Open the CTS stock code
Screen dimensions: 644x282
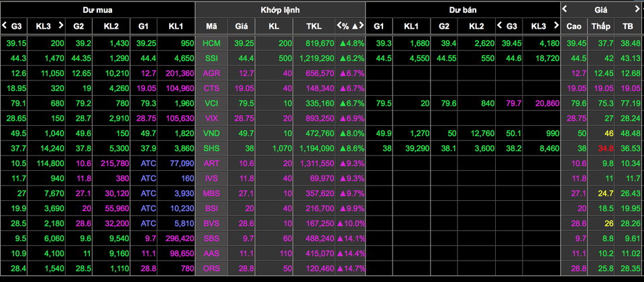coord(211,88)
